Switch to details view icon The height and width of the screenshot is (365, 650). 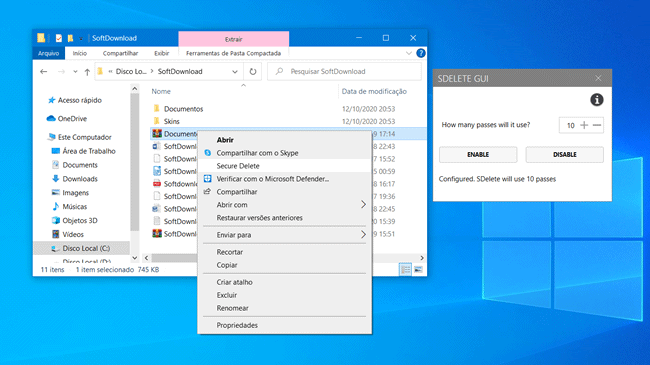tap(405, 270)
